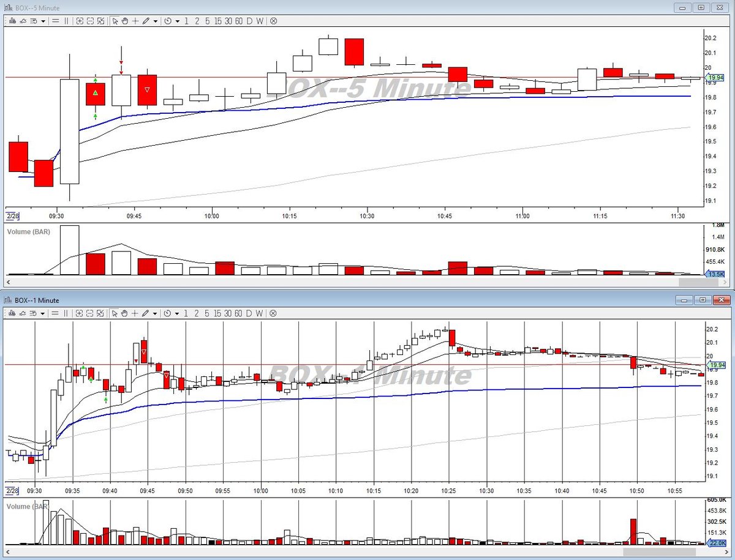
Task: Activate the arrow pointer tool in 1 Minute toolbar
Action: point(115,313)
